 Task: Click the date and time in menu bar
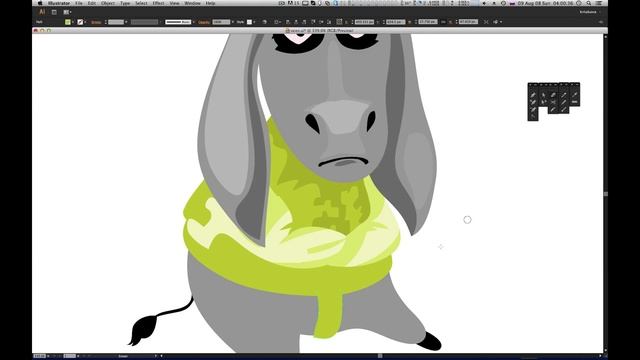click(546, 3)
